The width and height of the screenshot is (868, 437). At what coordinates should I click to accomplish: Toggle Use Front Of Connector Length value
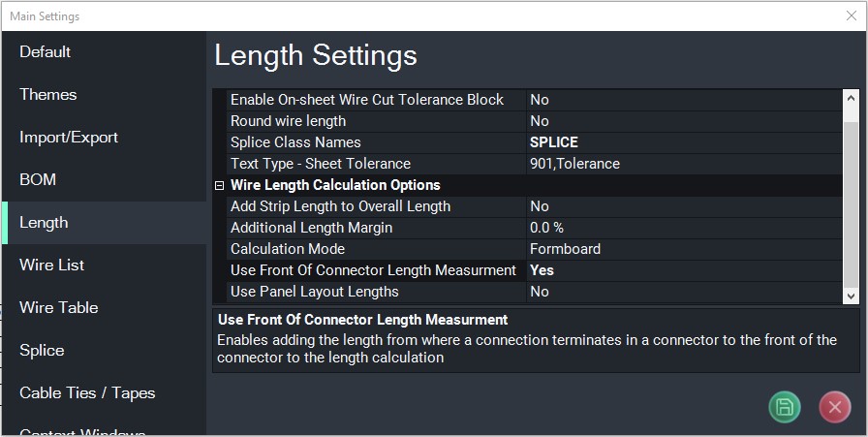click(x=684, y=270)
